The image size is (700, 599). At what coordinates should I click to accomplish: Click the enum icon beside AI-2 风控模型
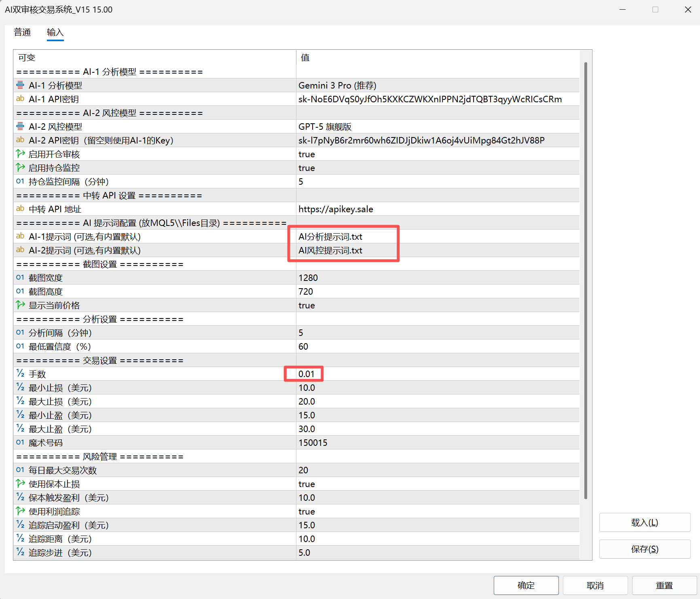coord(20,127)
